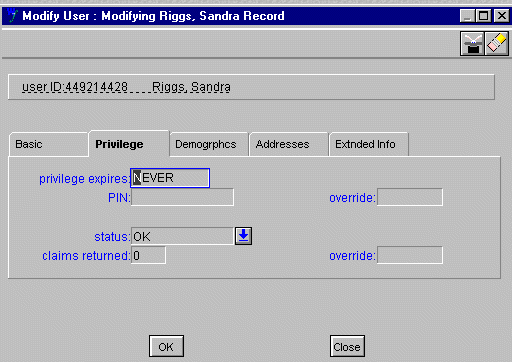Click the OK button
The width and height of the screenshot is (512, 362).
pyautogui.click(x=166, y=347)
